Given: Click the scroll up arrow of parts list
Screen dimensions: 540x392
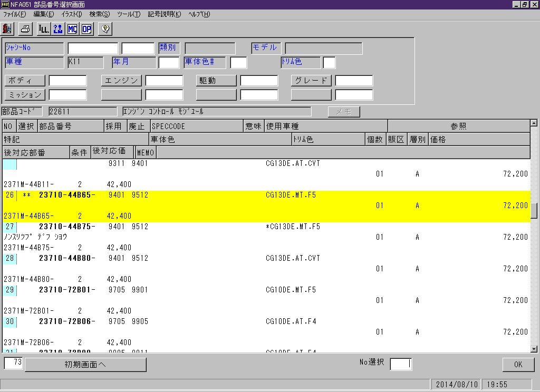Looking at the screenshot, I should coord(534,123).
